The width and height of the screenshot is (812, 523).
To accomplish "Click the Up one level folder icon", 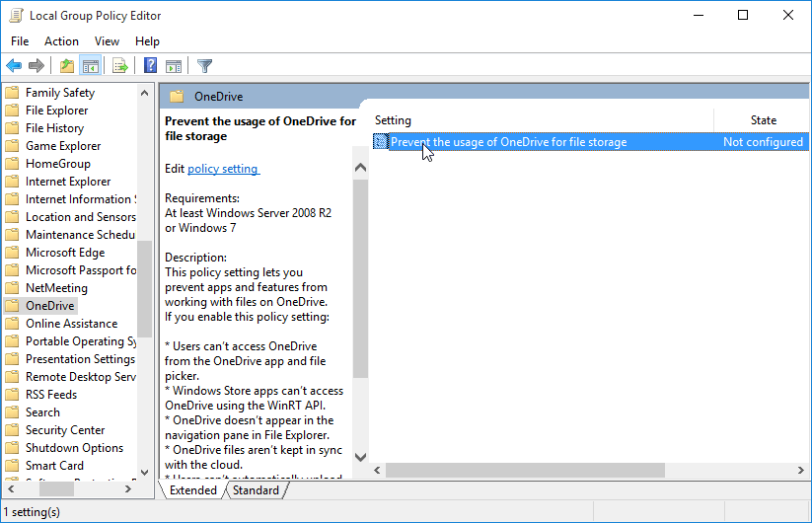I will (x=67, y=66).
